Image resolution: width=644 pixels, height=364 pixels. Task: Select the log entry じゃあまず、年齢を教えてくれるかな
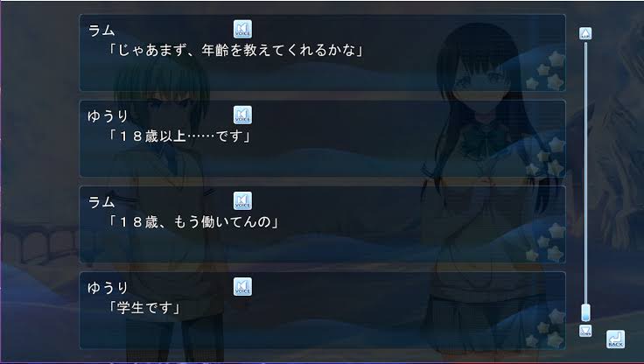(x=322, y=52)
